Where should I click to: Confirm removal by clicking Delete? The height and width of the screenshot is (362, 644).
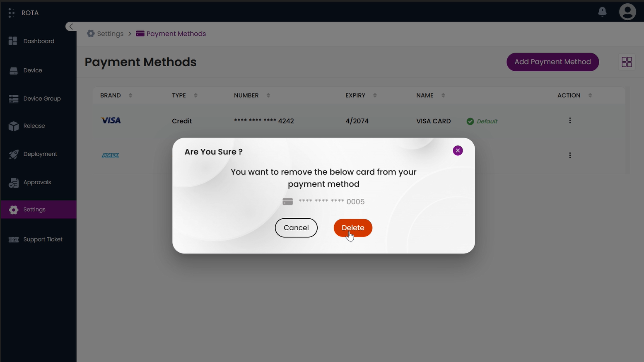coord(353,227)
